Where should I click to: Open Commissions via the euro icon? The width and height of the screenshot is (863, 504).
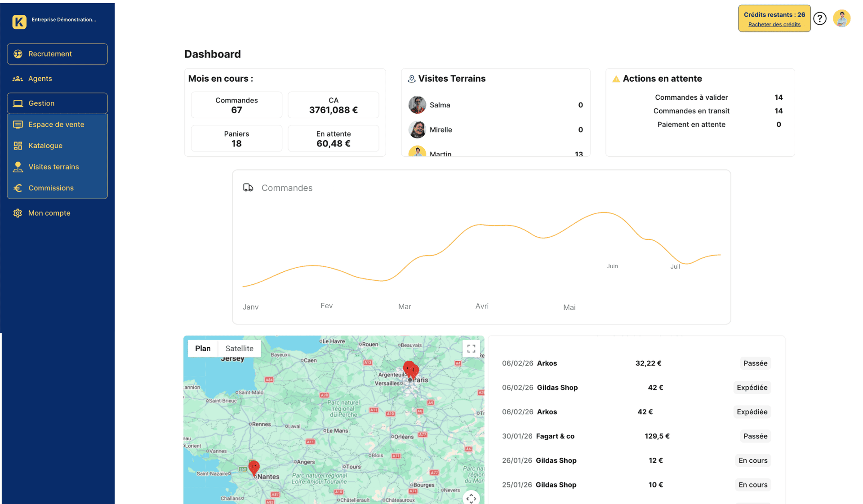[18, 188]
